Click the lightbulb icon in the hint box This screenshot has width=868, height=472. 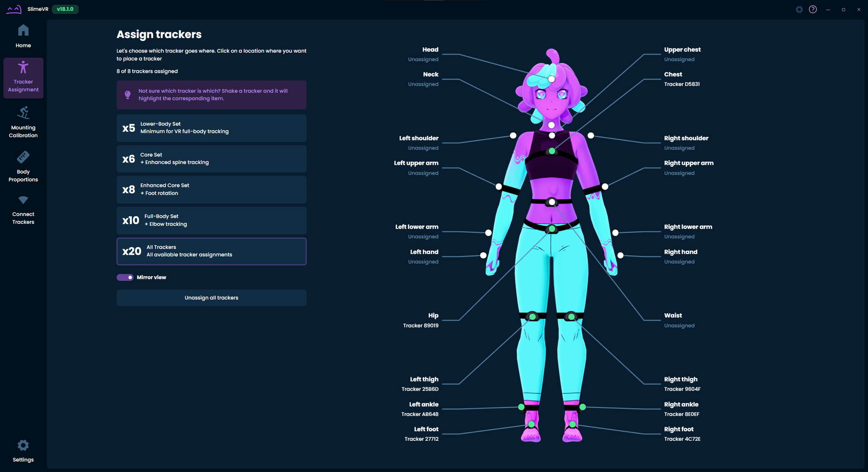coord(128,95)
